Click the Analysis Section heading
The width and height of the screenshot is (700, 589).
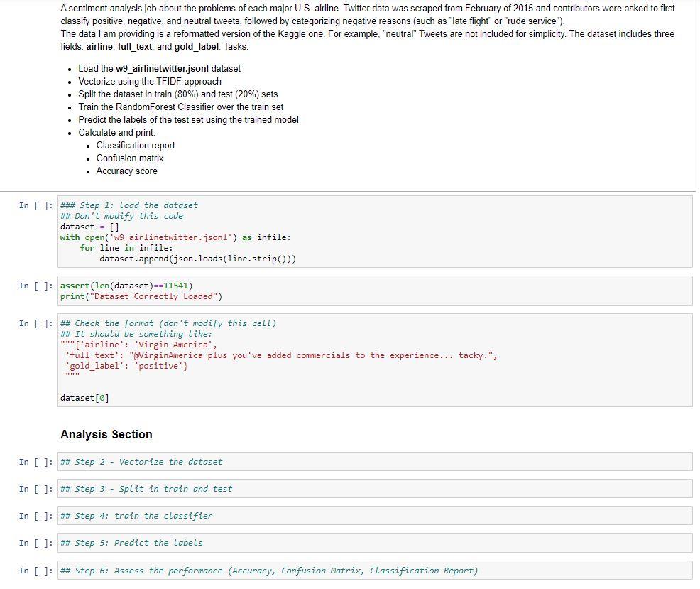point(105,434)
